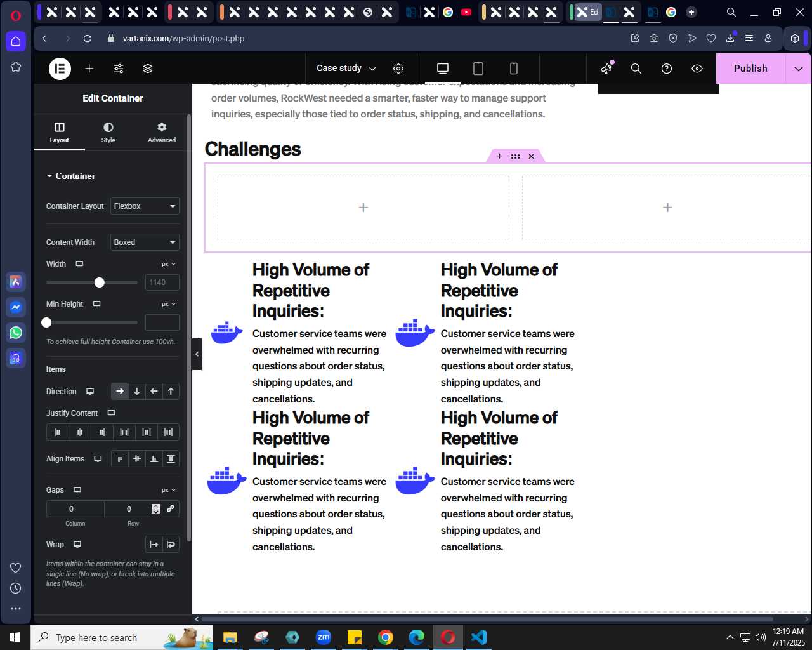Switch to the Layout tab

tap(59, 133)
